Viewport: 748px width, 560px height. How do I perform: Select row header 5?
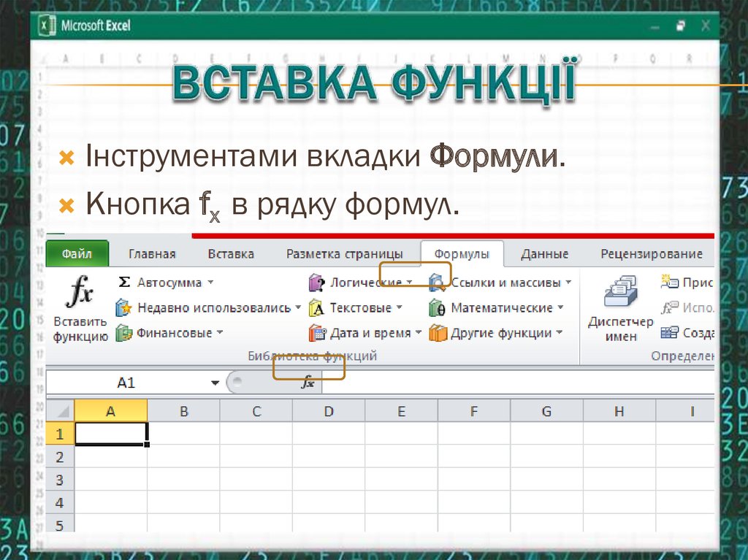pos(60,524)
